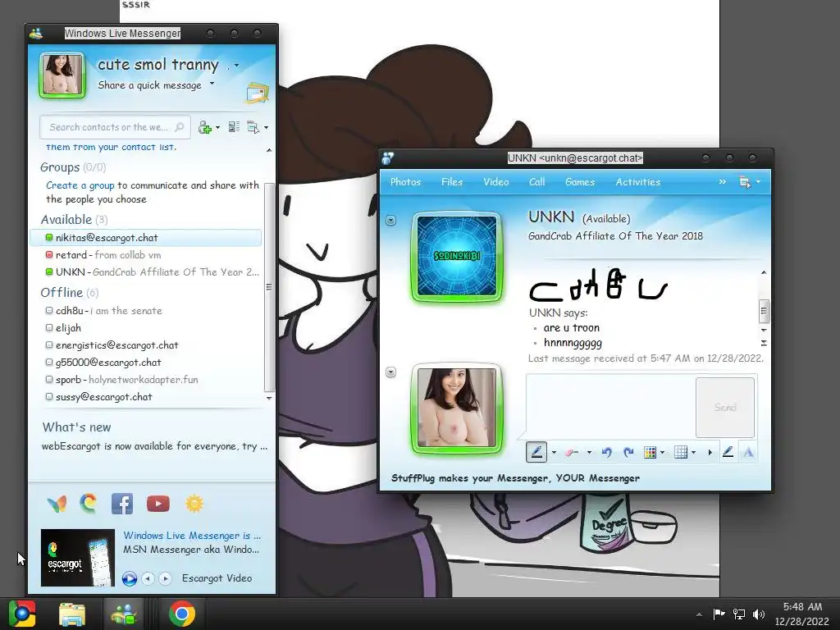Undo the last ink stroke
The image size is (840, 630).
[606, 453]
